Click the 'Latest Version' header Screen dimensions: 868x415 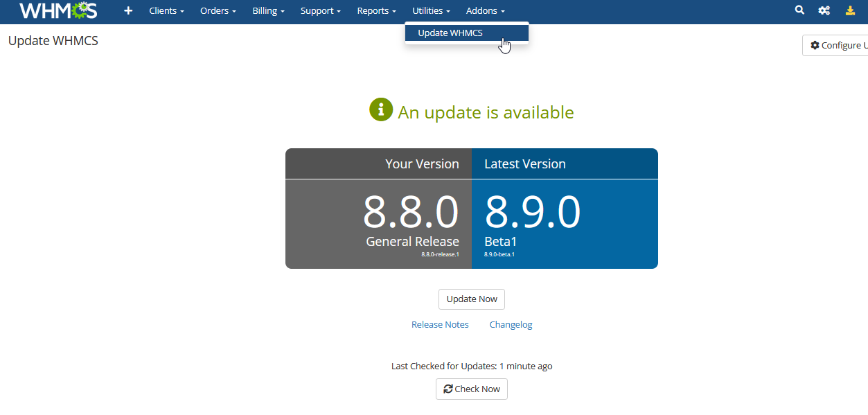(525, 164)
